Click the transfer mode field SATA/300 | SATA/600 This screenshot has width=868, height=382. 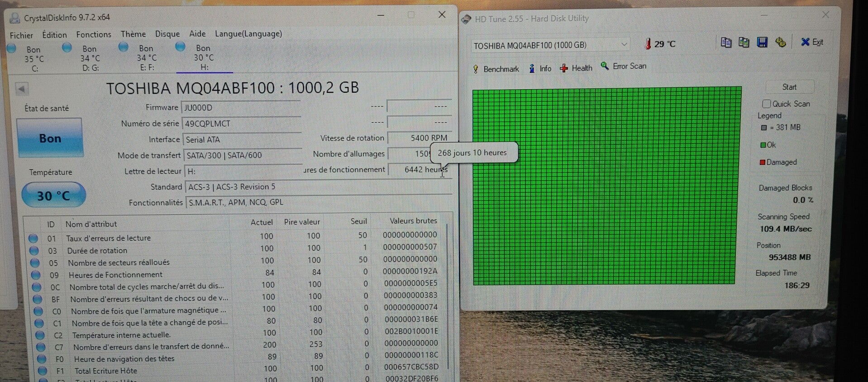pyautogui.click(x=243, y=155)
